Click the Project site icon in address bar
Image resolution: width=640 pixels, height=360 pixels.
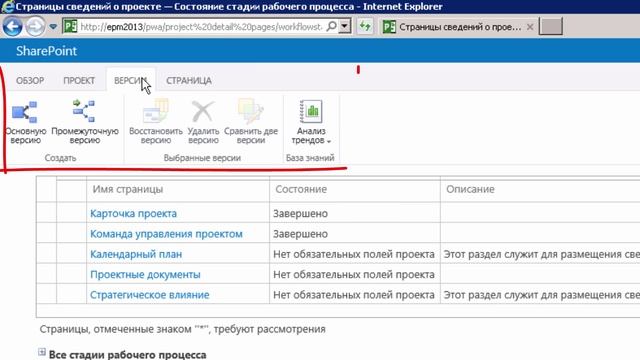70,27
